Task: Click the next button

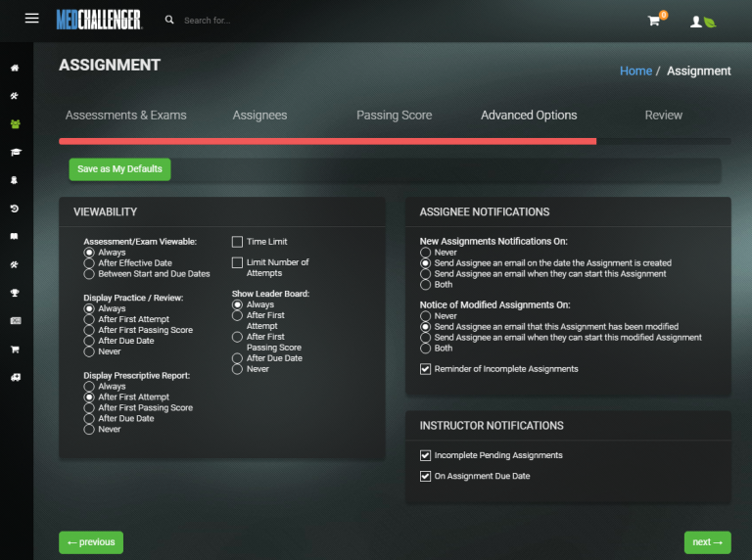Action: click(x=707, y=542)
